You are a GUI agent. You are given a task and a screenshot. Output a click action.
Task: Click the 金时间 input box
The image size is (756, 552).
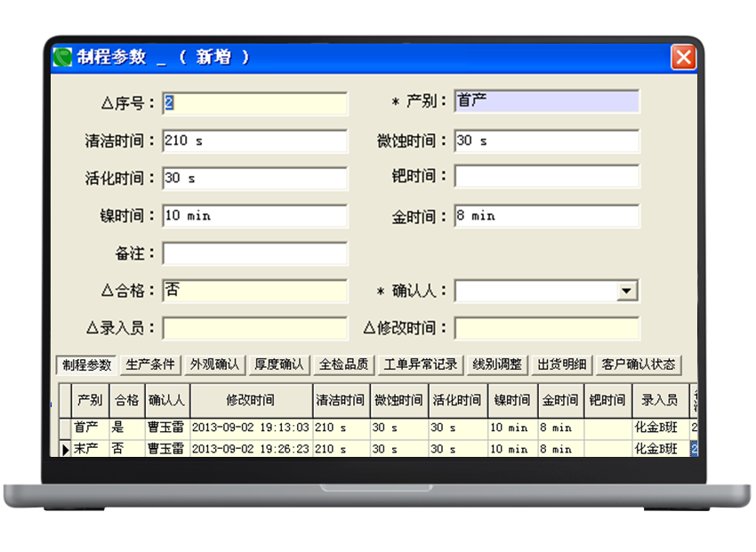pos(546,216)
